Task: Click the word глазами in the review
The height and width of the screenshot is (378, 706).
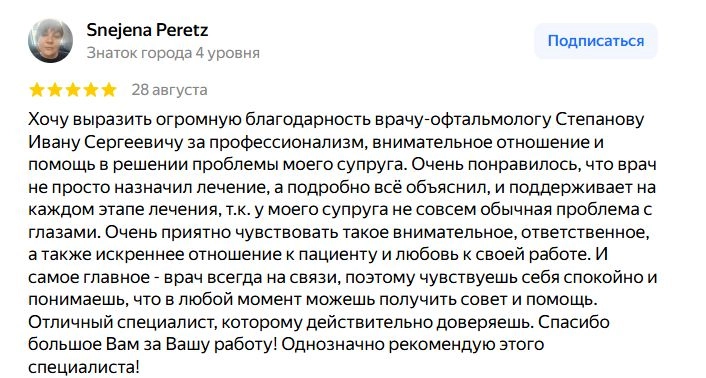Action: point(64,233)
